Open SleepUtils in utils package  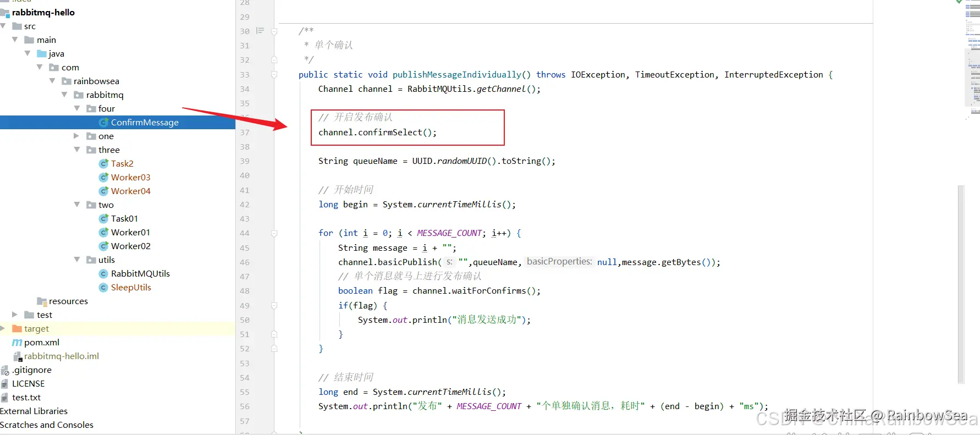[131, 287]
